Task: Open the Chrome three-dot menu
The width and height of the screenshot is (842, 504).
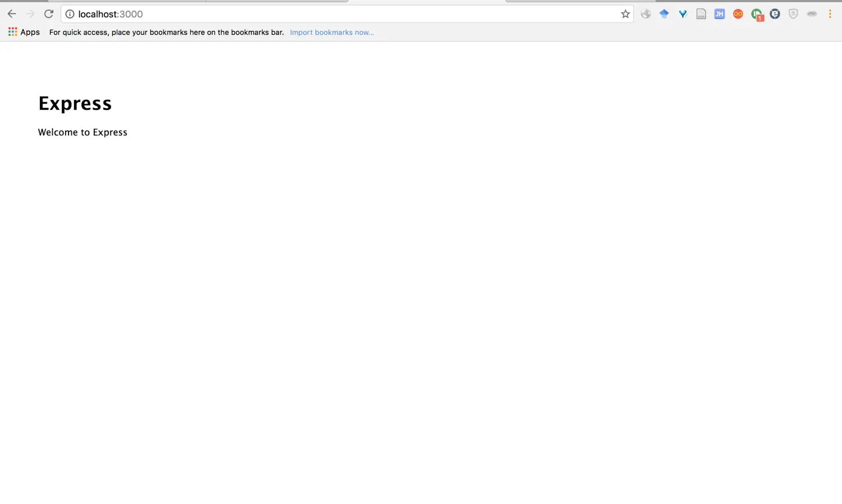Action: click(830, 14)
